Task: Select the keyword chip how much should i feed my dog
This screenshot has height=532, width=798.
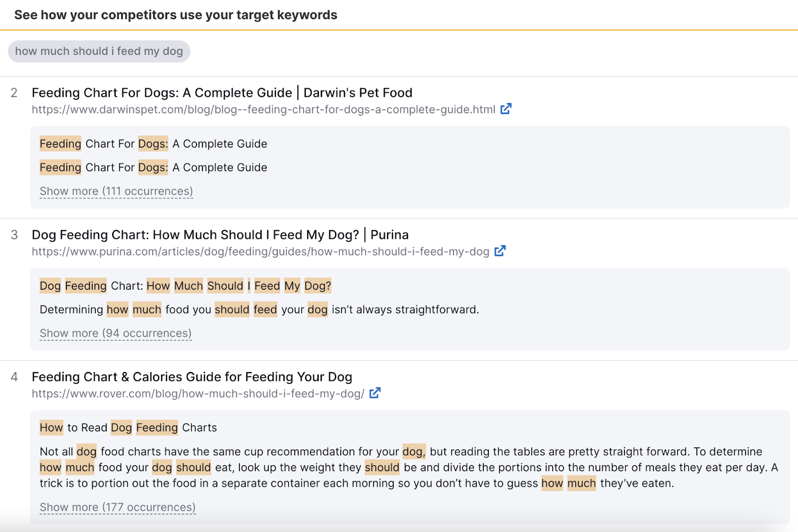Action: point(99,51)
